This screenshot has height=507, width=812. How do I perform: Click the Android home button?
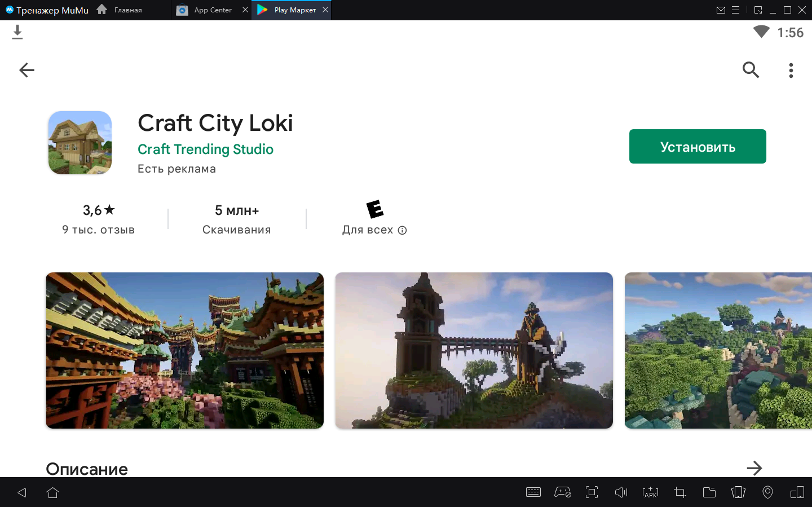coord(53,492)
